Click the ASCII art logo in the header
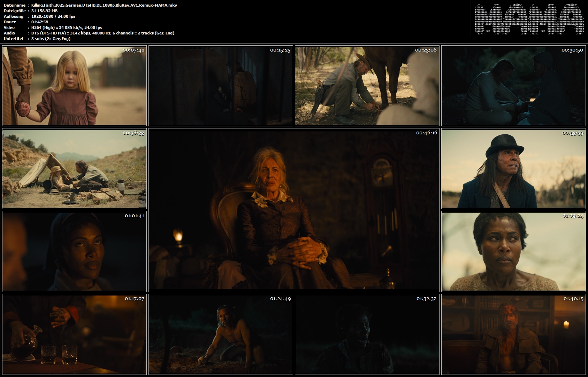 (x=529, y=19)
